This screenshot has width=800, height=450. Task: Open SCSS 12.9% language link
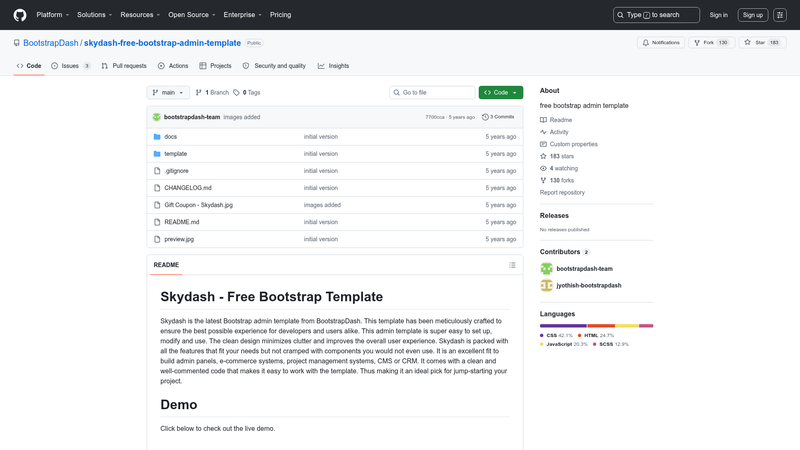[x=610, y=344]
